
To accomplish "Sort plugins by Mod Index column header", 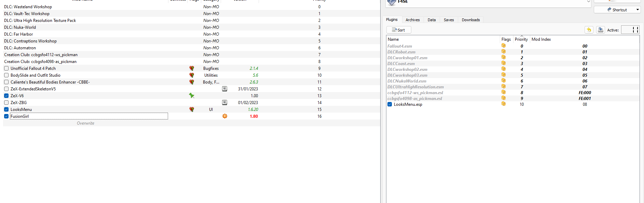I will [584, 39].
